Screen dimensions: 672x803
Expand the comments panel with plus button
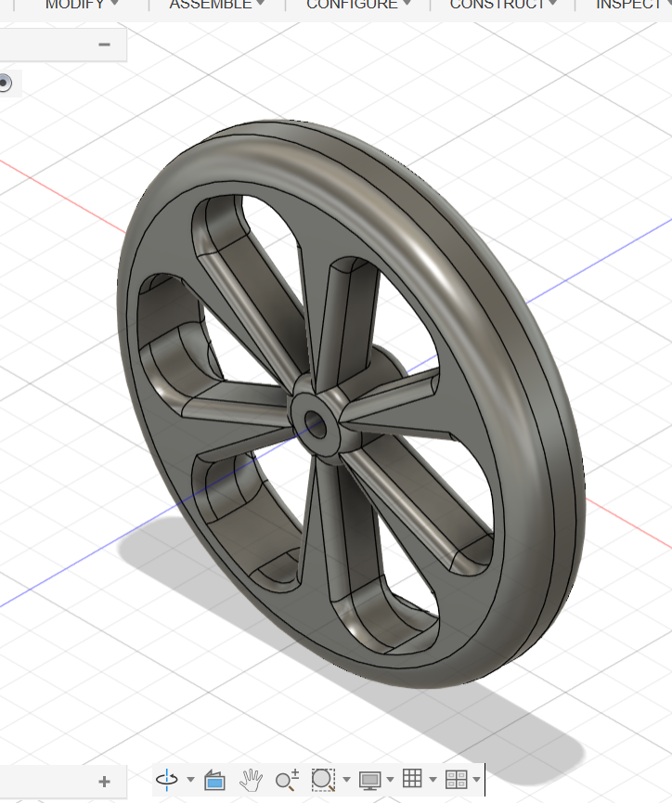[x=105, y=782]
